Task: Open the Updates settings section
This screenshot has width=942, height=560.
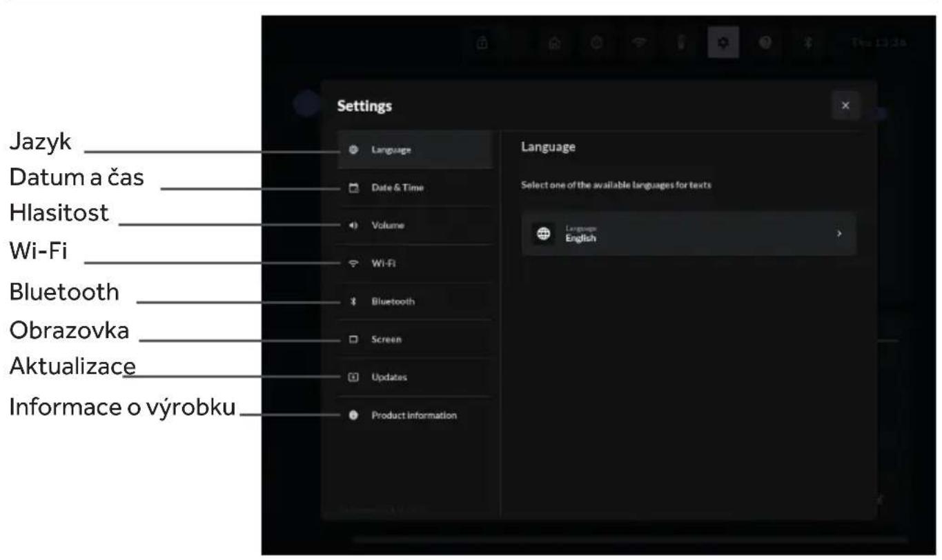Action: (x=415, y=377)
